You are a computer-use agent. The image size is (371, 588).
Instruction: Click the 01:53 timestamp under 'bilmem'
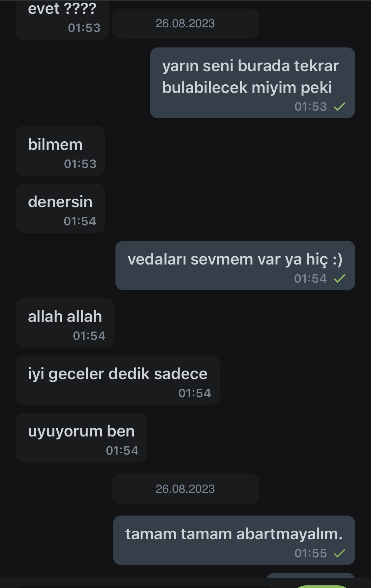tap(80, 164)
